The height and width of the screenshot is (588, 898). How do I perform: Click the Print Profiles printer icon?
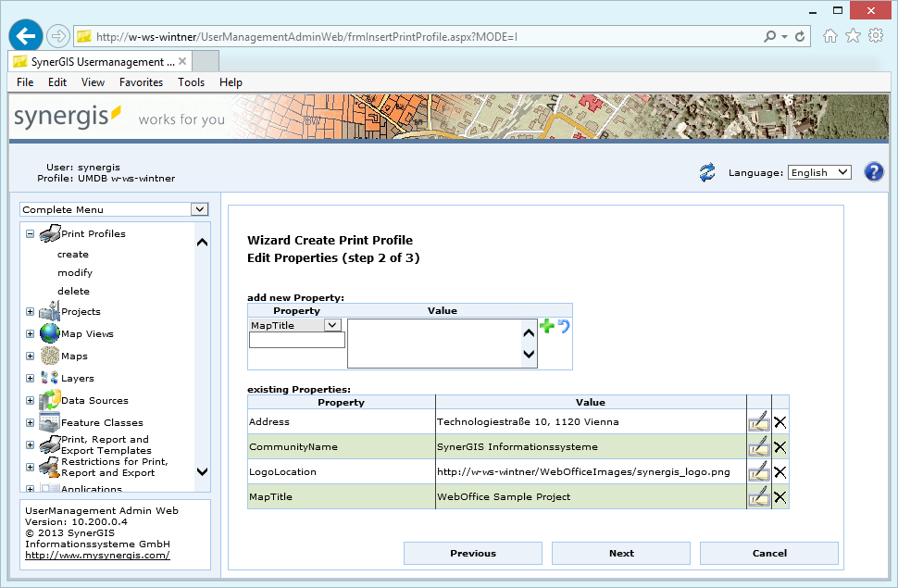click(x=47, y=232)
